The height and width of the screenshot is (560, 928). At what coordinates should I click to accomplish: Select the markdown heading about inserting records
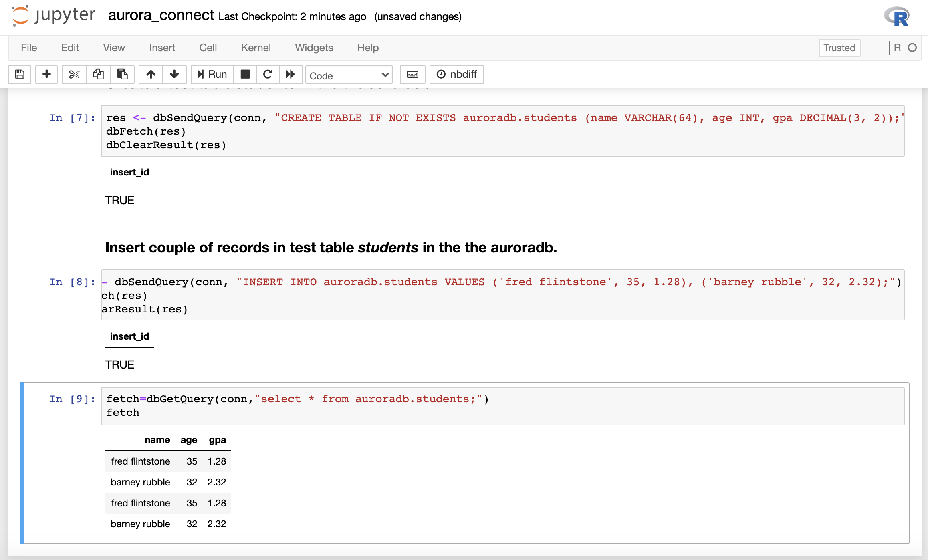(x=331, y=248)
